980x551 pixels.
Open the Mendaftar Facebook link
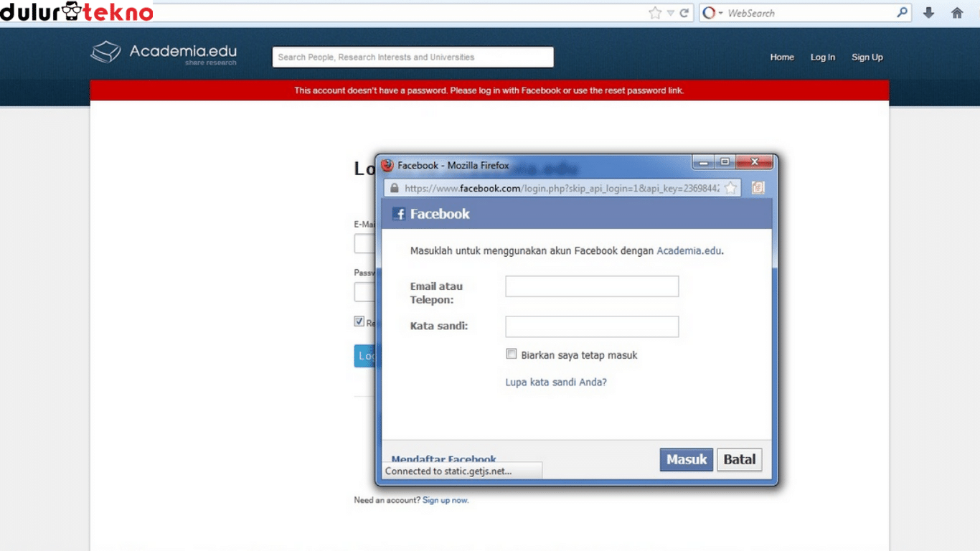tap(444, 459)
